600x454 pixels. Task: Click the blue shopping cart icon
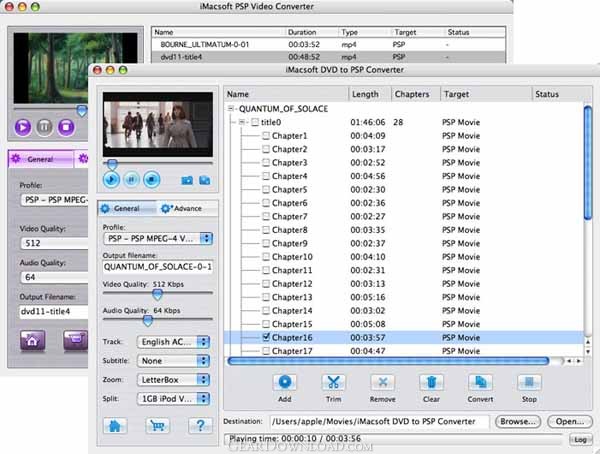pyautogui.click(x=157, y=426)
